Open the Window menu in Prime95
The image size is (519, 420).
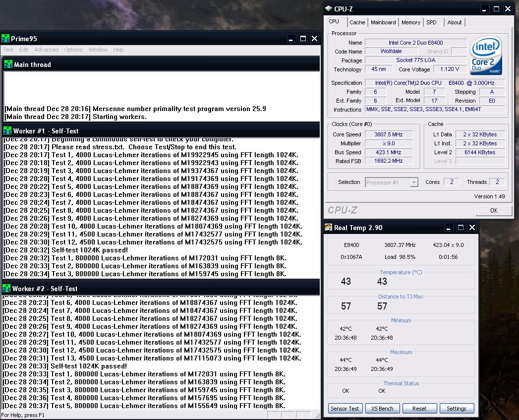[x=98, y=50]
